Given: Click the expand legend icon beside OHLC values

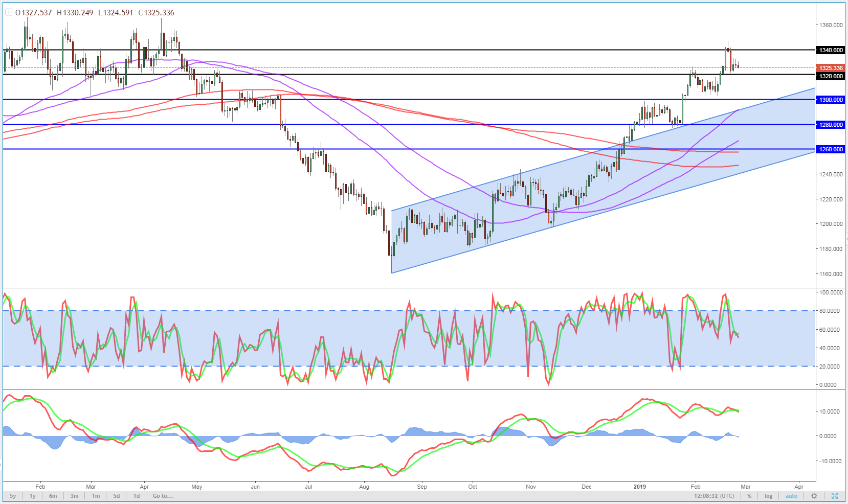Looking at the screenshot, I should click(x=9, y=12).
